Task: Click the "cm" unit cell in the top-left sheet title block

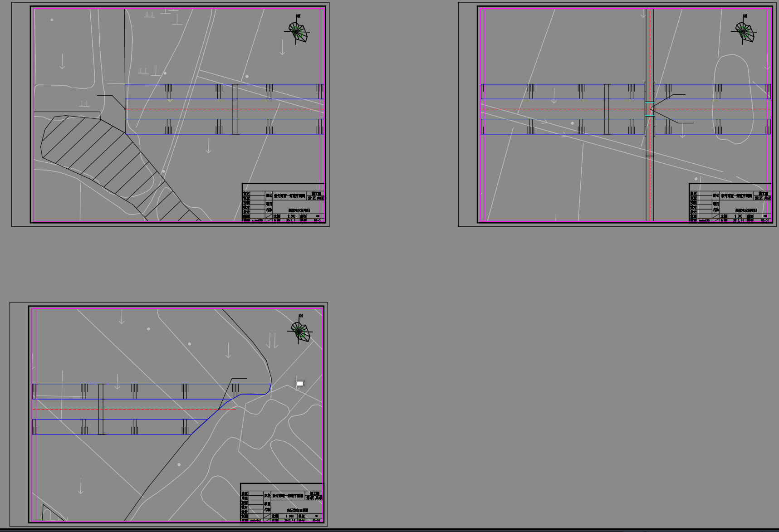Action: 318,216
